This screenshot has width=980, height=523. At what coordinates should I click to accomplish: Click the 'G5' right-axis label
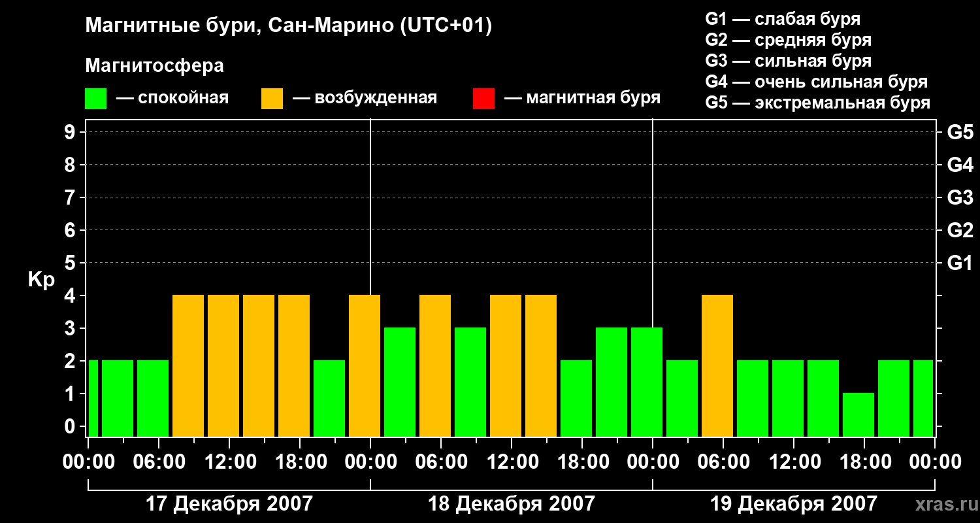pyautogui.click(x=960, y=132)
